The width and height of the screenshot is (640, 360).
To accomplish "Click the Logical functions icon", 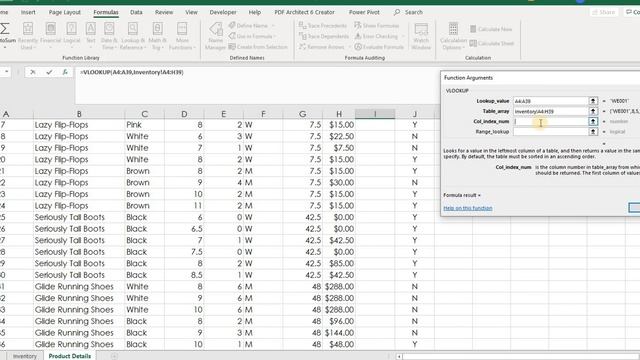I will click(71, 29).
